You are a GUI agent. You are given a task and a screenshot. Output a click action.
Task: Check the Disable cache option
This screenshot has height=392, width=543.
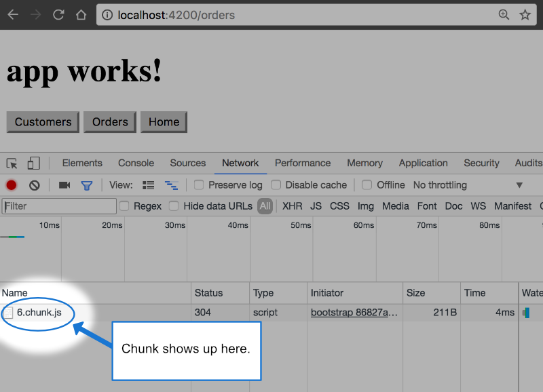276,185
